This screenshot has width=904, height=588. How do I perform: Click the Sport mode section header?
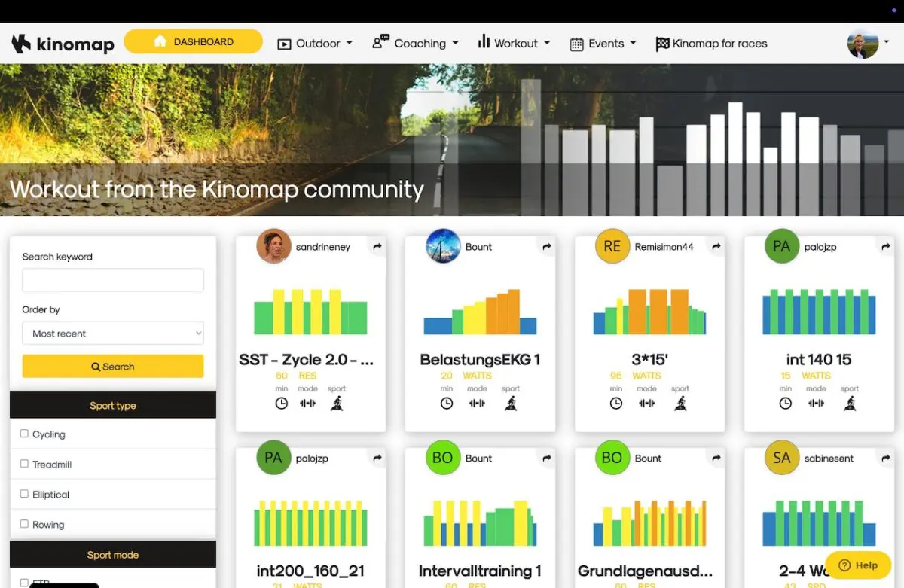113,555
